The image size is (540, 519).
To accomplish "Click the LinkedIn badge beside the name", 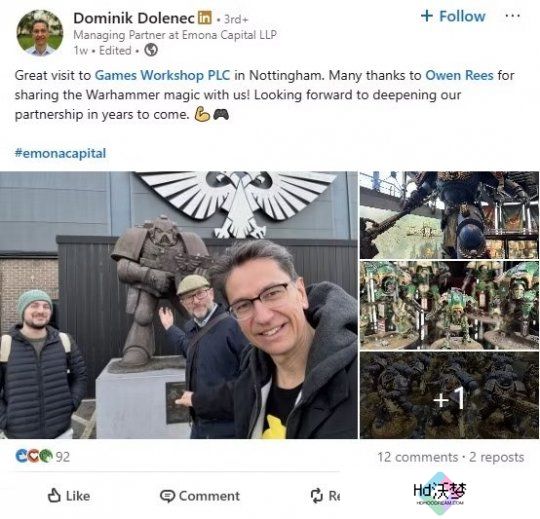I will coord(204,18).
